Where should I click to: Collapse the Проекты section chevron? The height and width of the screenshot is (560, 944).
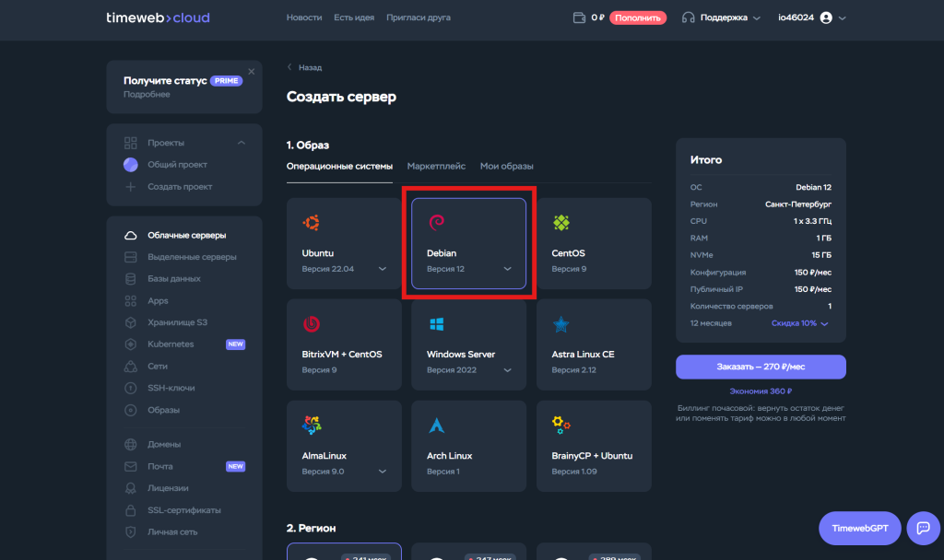[x=242, y=143]
